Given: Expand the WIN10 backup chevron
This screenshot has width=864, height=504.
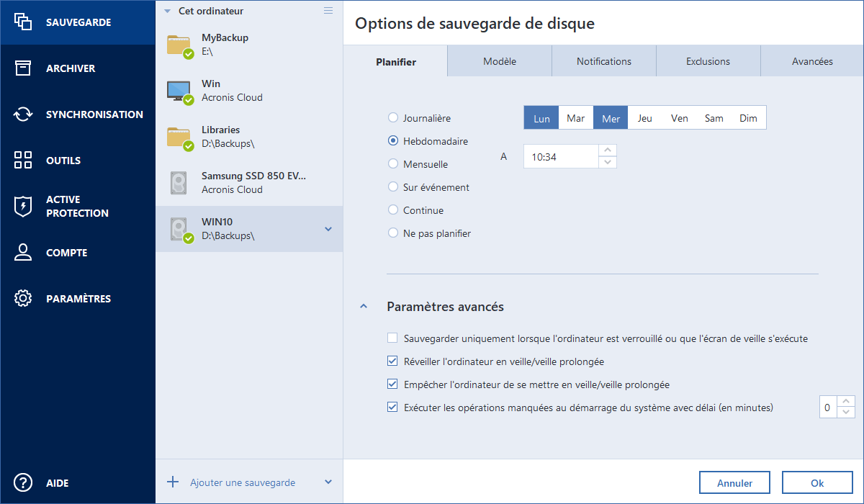Looking at the screenshot, I should click(x=328, y=229).
